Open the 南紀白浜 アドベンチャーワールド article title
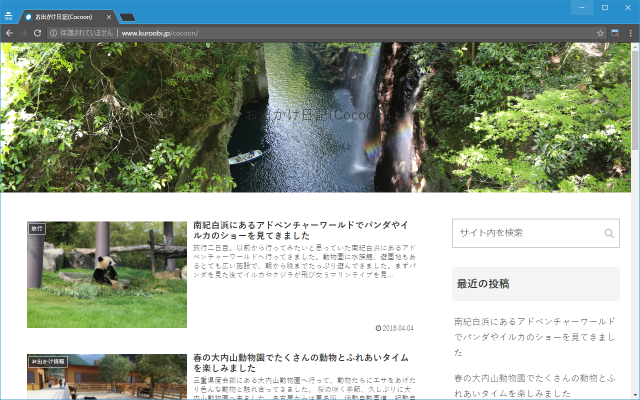640x400 pixels. 301,230
